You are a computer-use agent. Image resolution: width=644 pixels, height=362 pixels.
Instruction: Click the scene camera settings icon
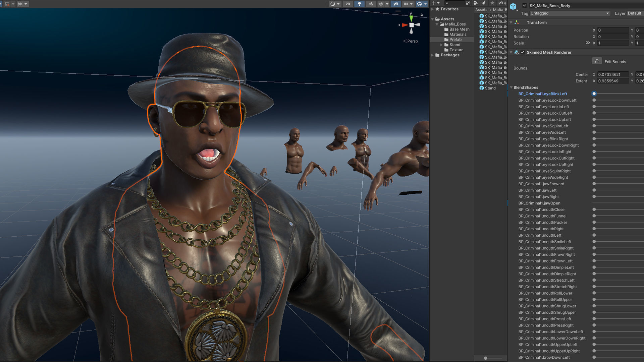(x=406, y=4)
